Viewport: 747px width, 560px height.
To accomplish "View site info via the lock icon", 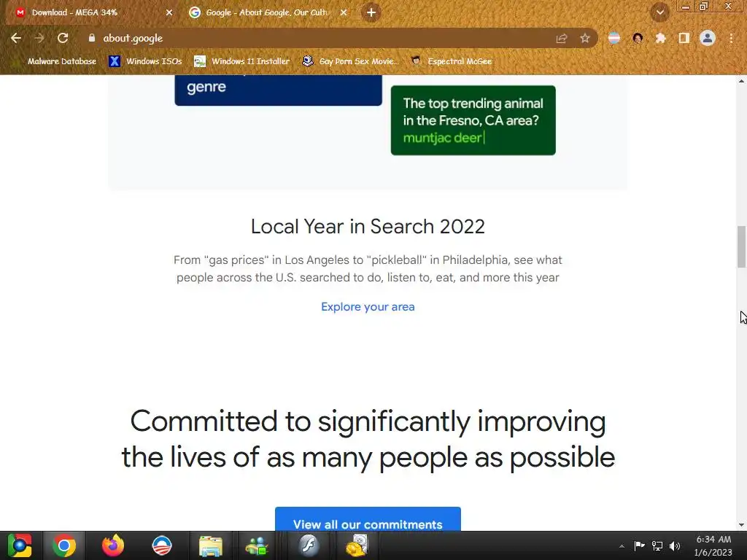I will click(91, 38).
